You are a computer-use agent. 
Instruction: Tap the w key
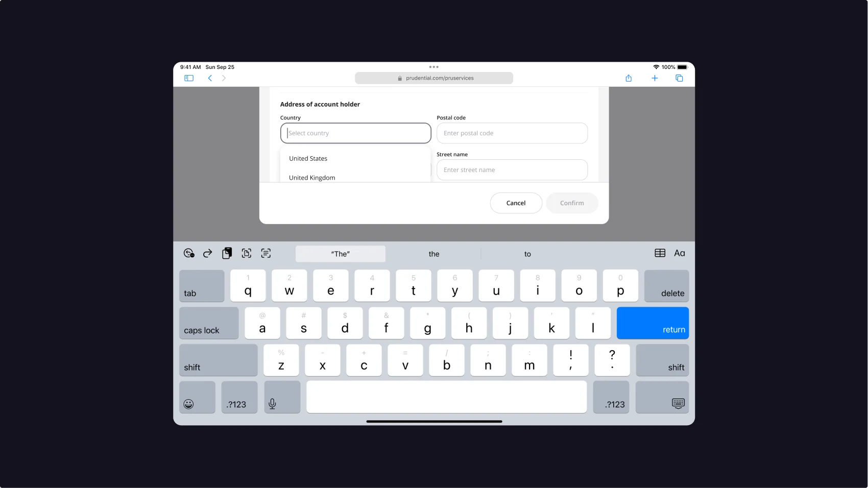pyautogui.click(x=290, y=286)
